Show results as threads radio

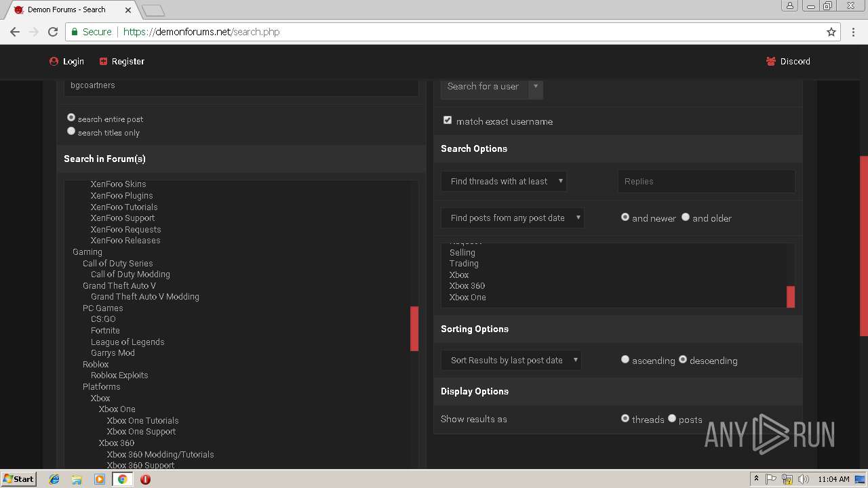pos(625,419)
